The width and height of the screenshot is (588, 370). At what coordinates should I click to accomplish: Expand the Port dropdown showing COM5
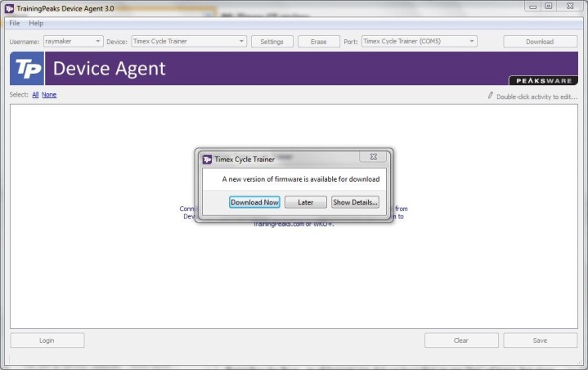(420, 41)
